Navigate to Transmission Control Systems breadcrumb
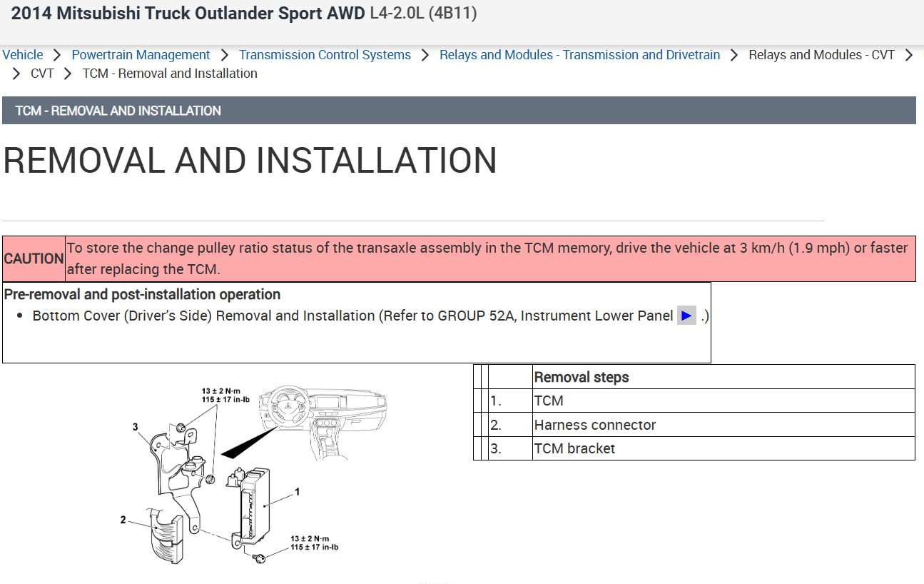The width and height of the screenshot is (924, 584). coord(325,55)
